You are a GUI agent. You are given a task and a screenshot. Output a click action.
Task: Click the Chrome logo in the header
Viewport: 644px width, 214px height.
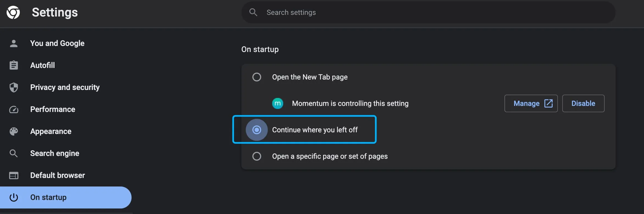click(x=13, y=12)
